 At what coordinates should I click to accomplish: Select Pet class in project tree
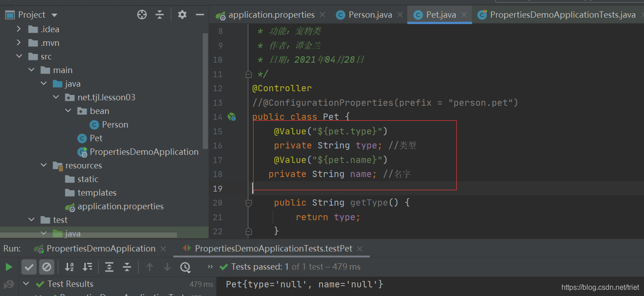tap(90, 138)
